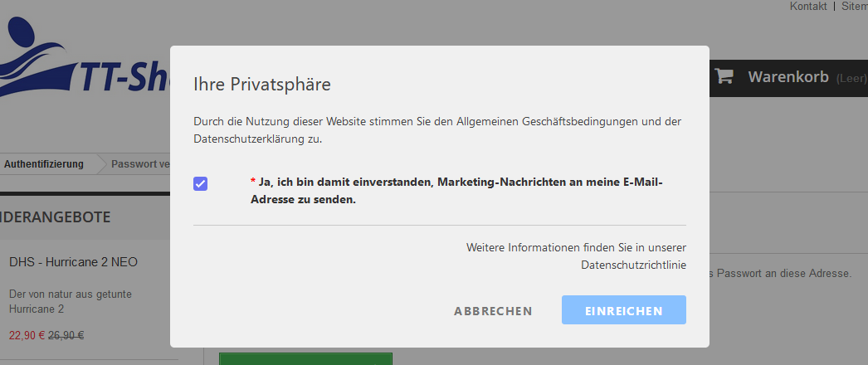Open the Warenkorb cart menu
868x365 pixels.
788,77
